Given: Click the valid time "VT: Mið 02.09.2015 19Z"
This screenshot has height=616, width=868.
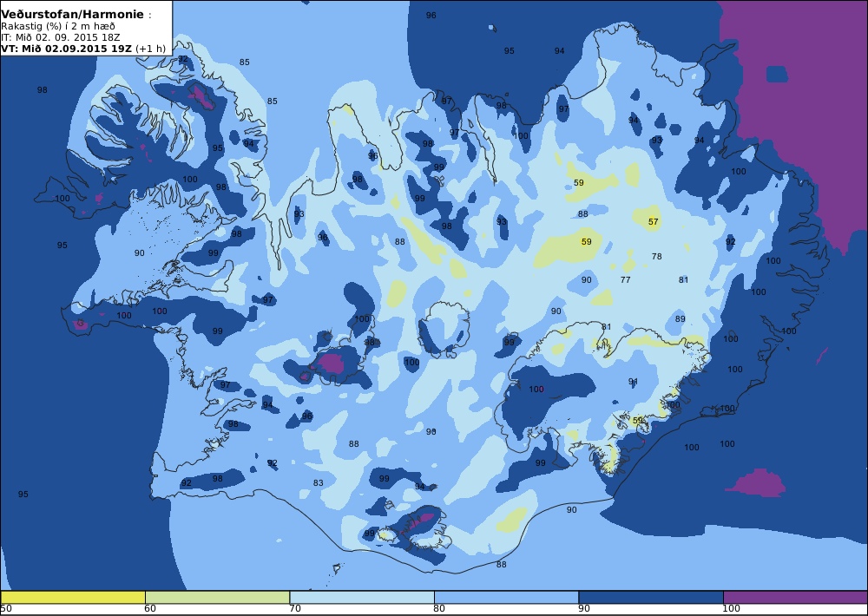Looking at the screenshot, I should pos(67,48).
